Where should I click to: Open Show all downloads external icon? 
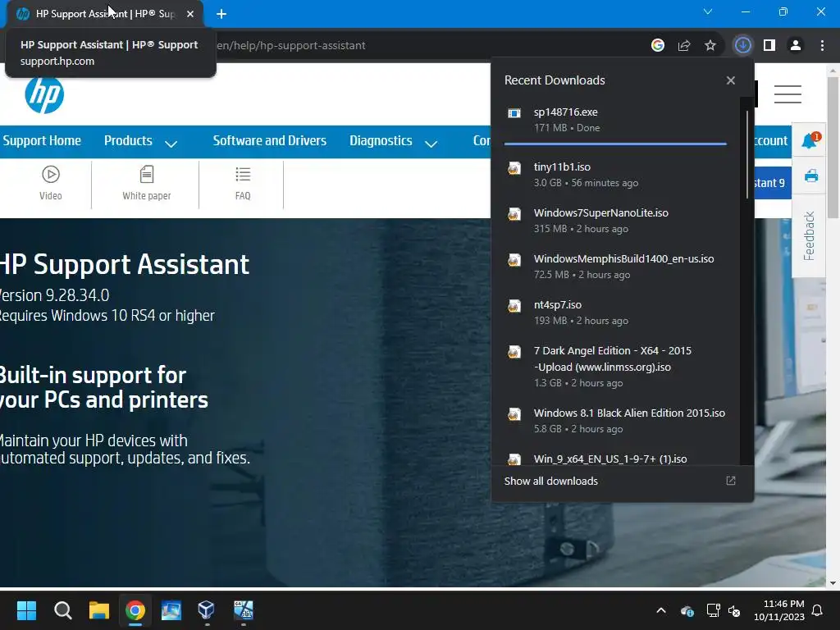731,481
